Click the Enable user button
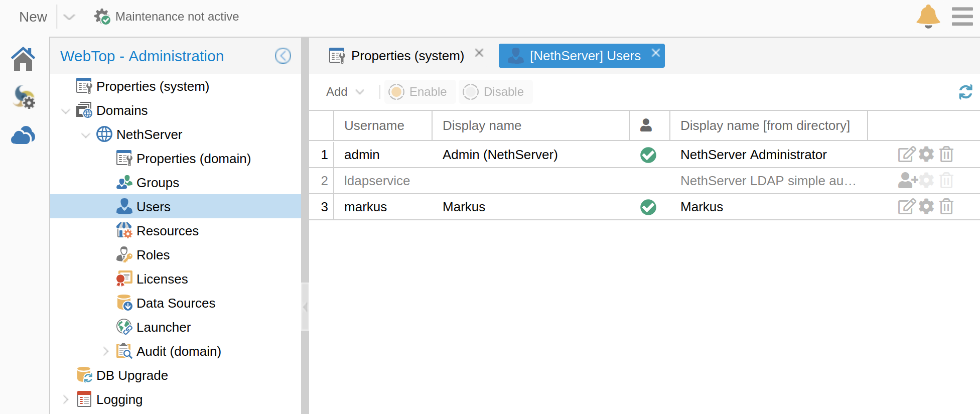The image size is (980, 414). (x=419, y=92)
